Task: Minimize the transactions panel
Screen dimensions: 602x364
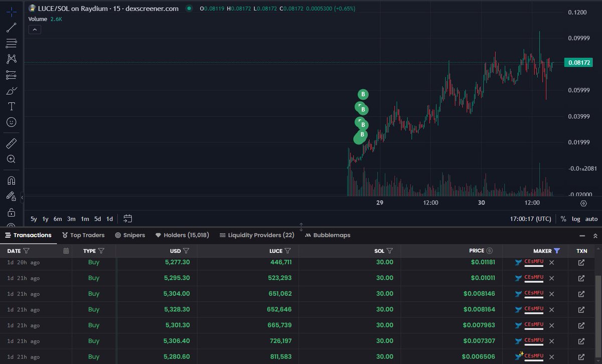Action: tap(582, 235)
